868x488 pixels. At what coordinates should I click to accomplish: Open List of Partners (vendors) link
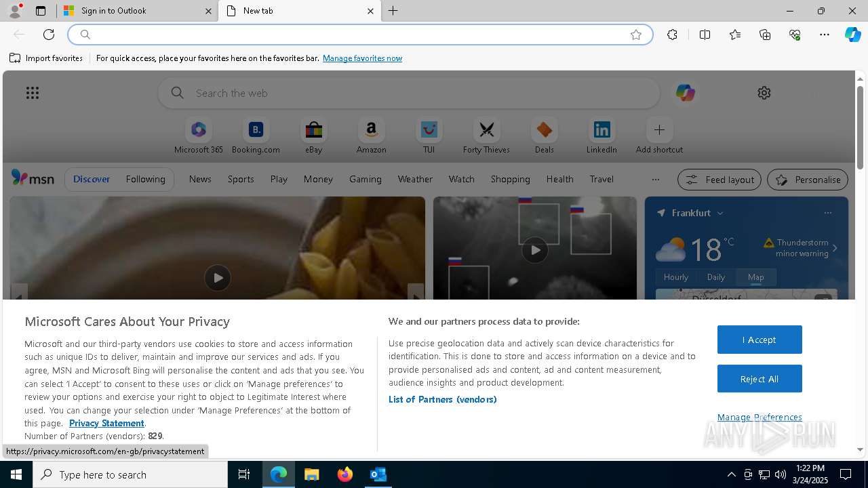[442, 399]
